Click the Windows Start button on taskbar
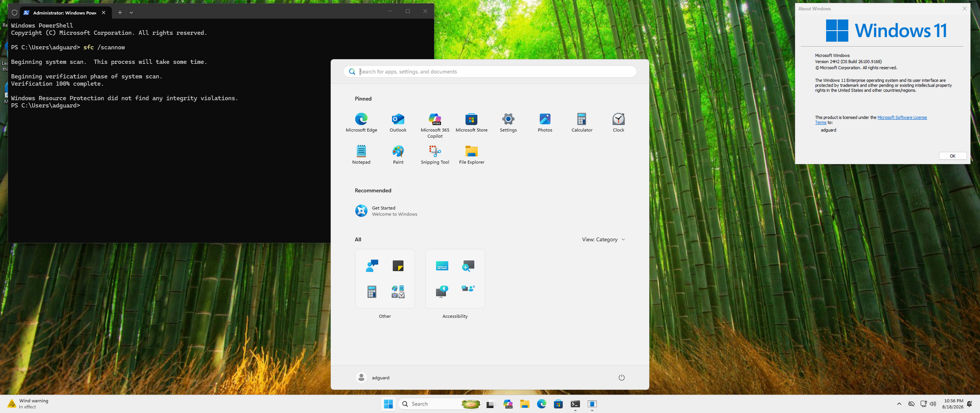Viewport: 980px width, 413px height. coord(388,404)
